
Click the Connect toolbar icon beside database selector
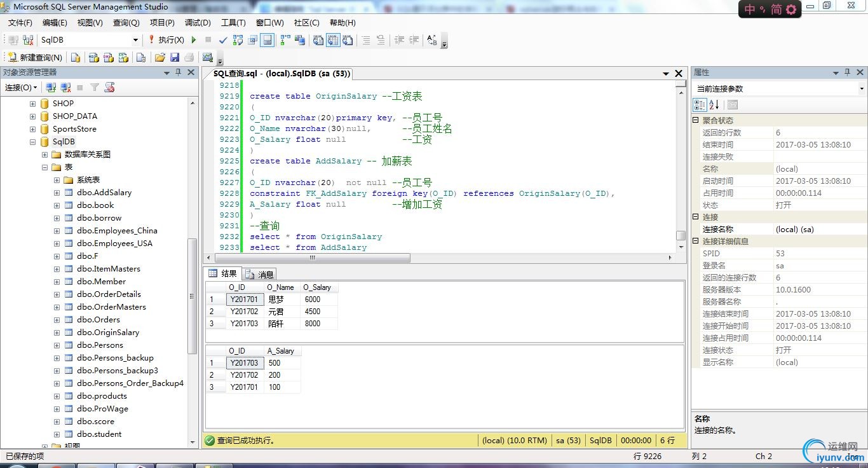13,40
